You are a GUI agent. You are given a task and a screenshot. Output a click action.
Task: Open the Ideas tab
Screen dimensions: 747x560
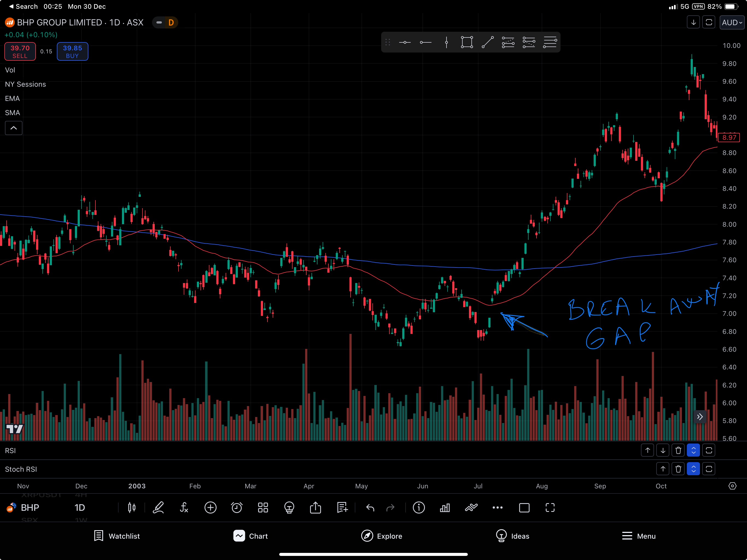[512, 536]
